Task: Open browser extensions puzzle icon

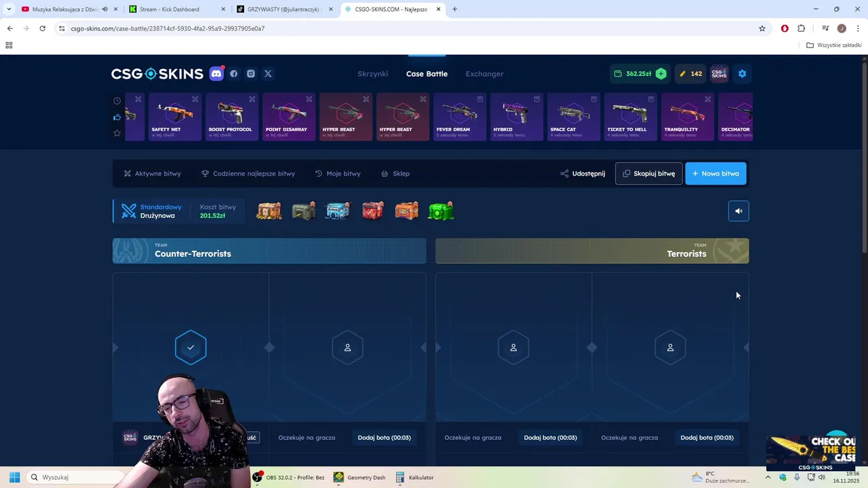Action: 802,28
